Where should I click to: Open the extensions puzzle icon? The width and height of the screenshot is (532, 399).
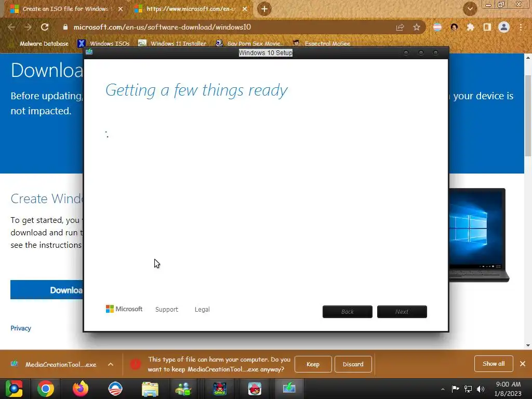click(x=471, y=27)
